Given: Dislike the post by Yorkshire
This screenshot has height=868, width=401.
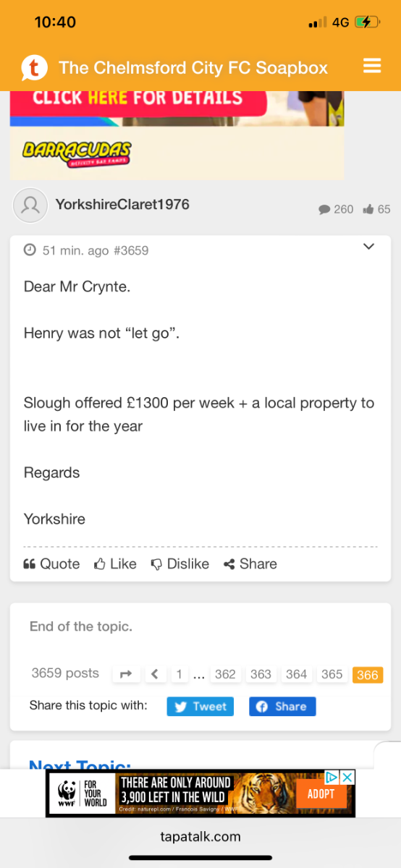Looking at the screenshot, I should [x=180, y=564].
